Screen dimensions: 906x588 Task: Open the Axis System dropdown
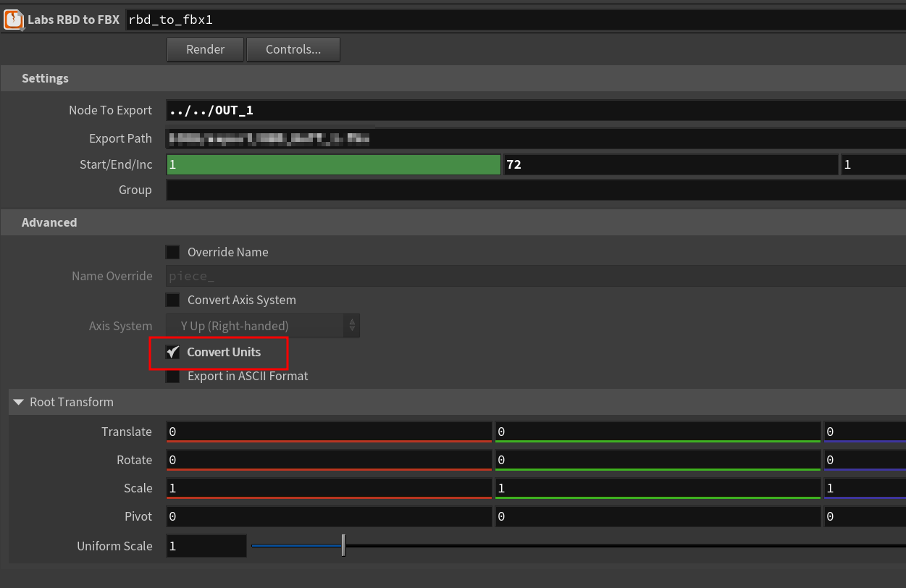(x=263, y=326)
